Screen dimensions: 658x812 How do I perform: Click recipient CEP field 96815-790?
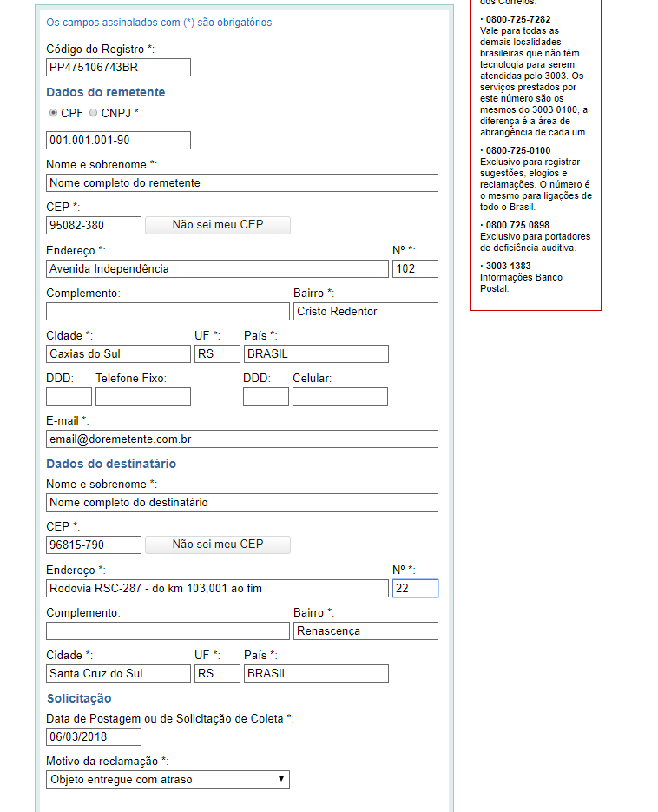[93, 545]
